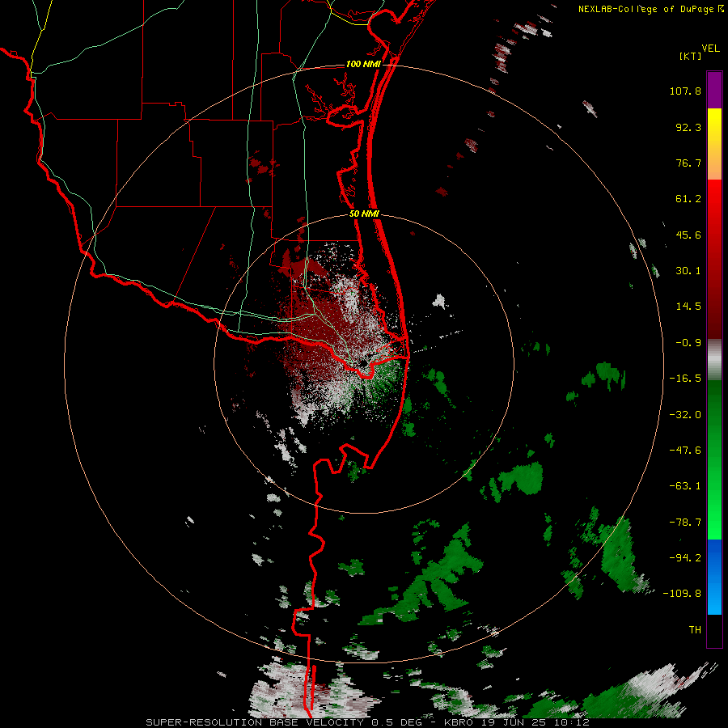Viewport: 728px width, 728px height.
Task: Click the -47.6 legend value
Action: pos(685,451)
